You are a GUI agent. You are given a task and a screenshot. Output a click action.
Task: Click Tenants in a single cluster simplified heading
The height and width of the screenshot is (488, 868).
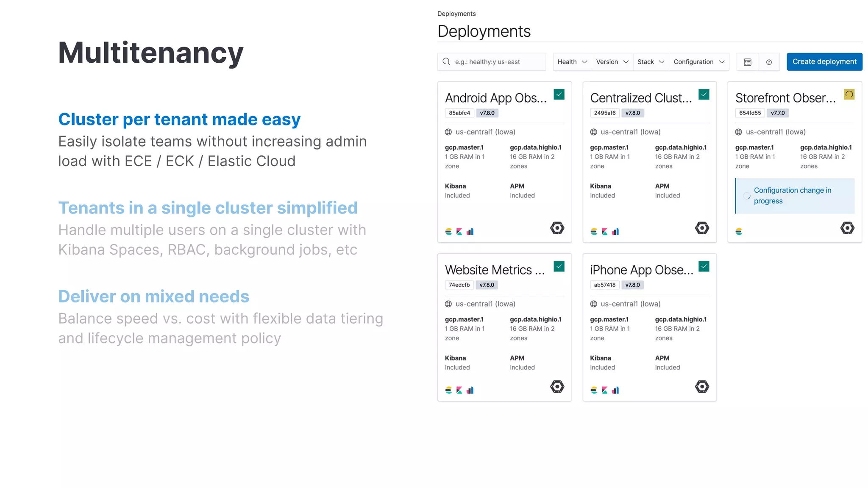pos(208,208)
